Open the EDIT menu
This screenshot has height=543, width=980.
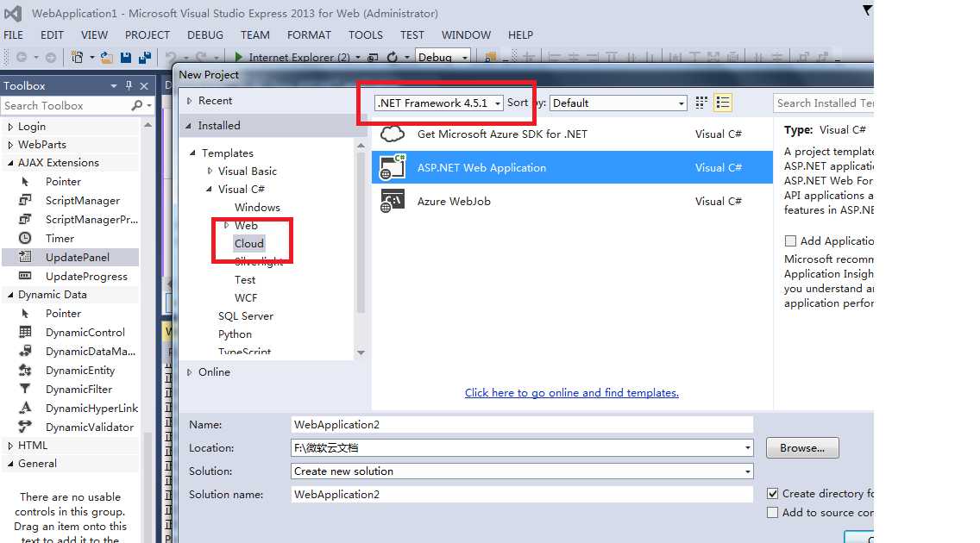tap(52, 35)
